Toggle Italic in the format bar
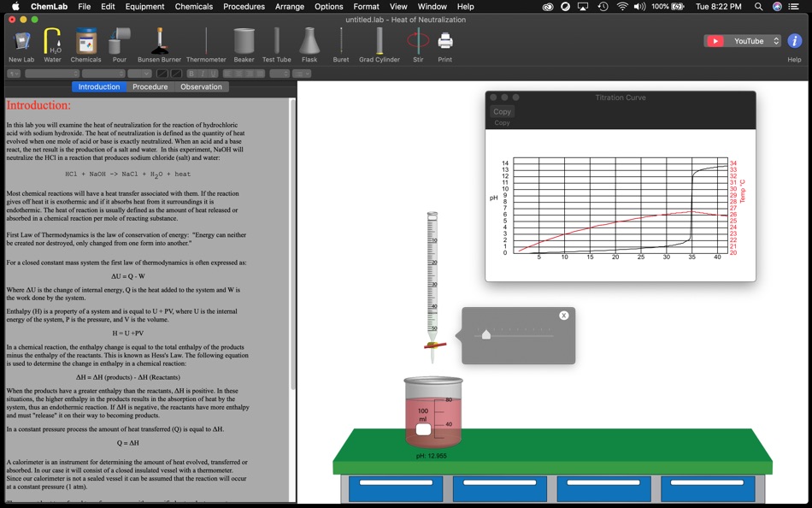This screenshot has height=508, width=812. [x=203, y=74]
